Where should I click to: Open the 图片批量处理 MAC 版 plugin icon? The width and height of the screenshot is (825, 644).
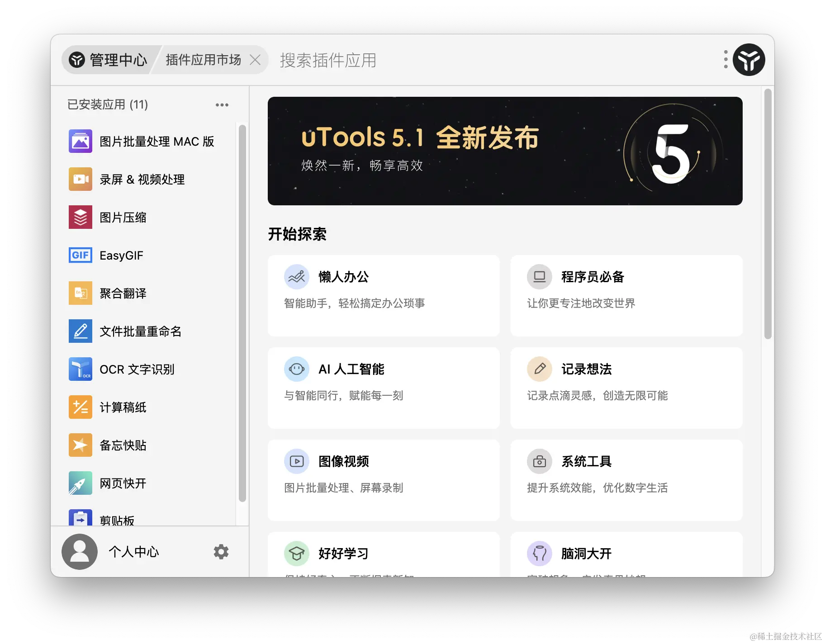81,141
